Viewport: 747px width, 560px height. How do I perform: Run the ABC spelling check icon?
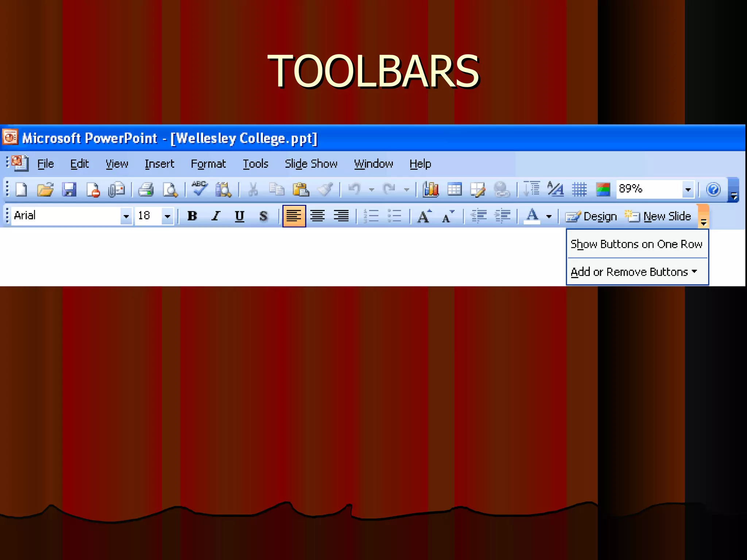coord(200,189)
